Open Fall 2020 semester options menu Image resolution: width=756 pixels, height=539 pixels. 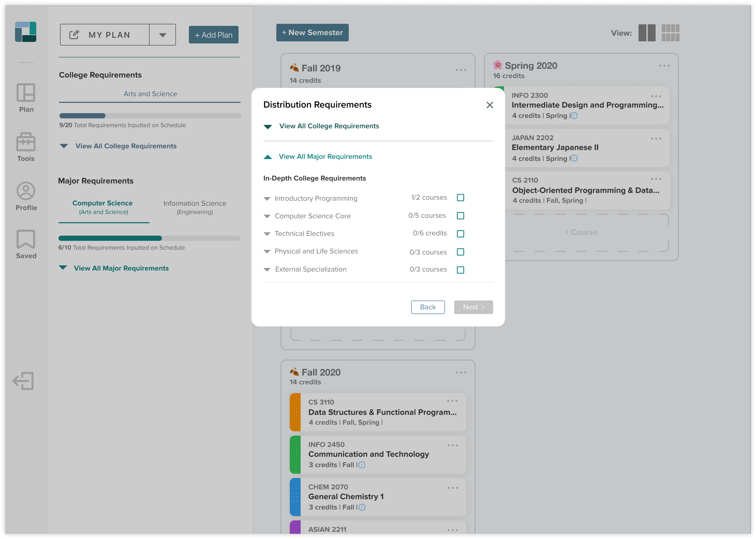click(461, 372)
